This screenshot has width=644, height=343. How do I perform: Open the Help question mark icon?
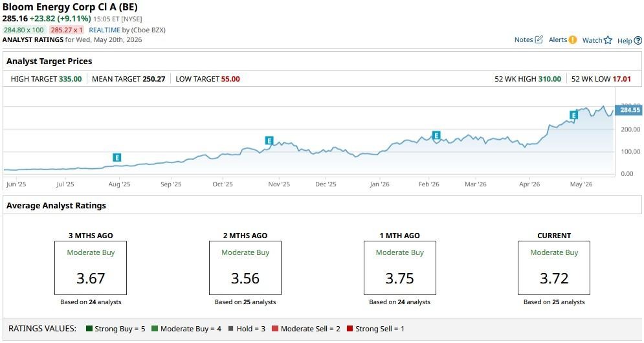coord(638,41)
